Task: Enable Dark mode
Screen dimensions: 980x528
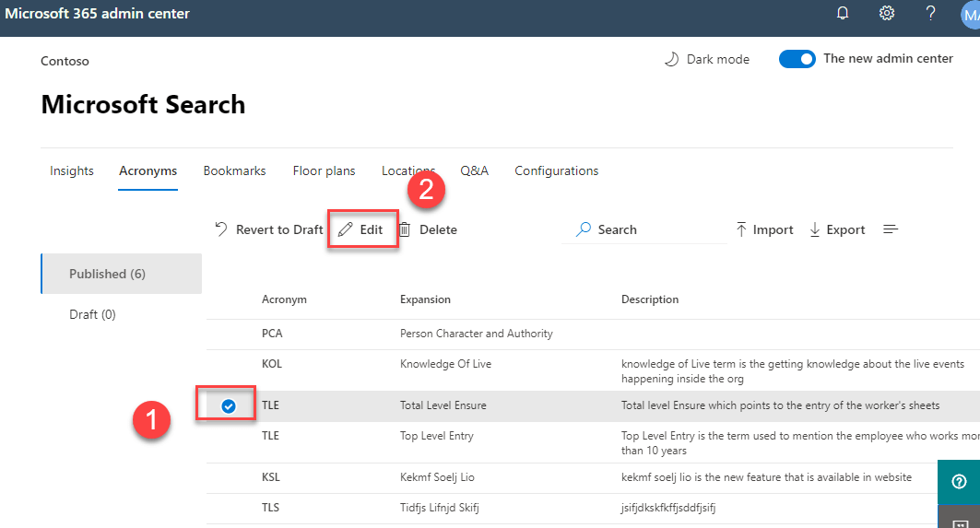Action: [x=707, y=59]
